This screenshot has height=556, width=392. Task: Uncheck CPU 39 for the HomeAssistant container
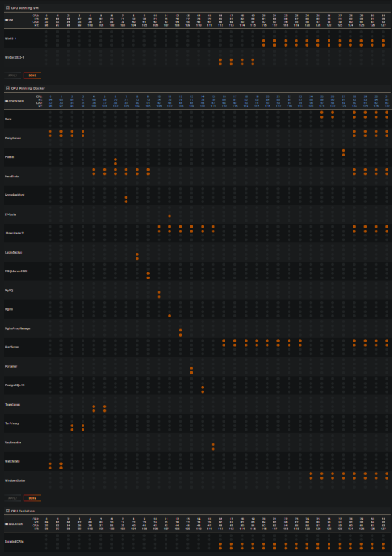126,197
